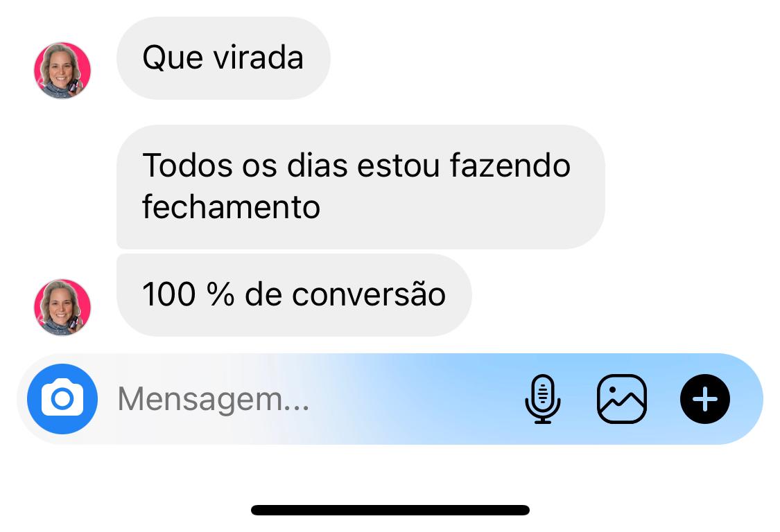
Task: Open the photo gallery icon in message bar
Action: pos(622,399)
